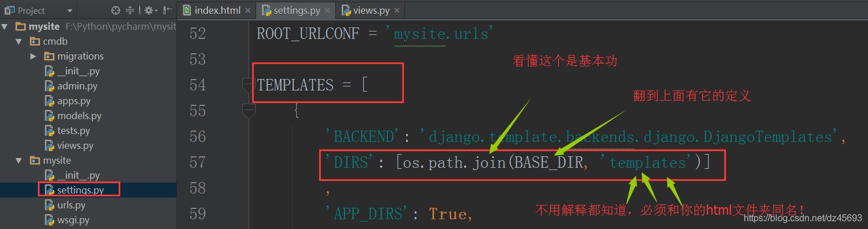Viewport: 868px width, 229px height.
Task: Collapse the TEMPLATES code block at line 54
Action: [248, 85]
